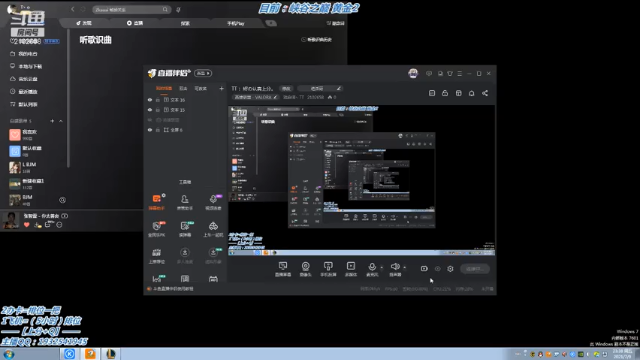Hide the first text source layer
The height and width of the screenshot is (360, 640).
tap(150, 100)
